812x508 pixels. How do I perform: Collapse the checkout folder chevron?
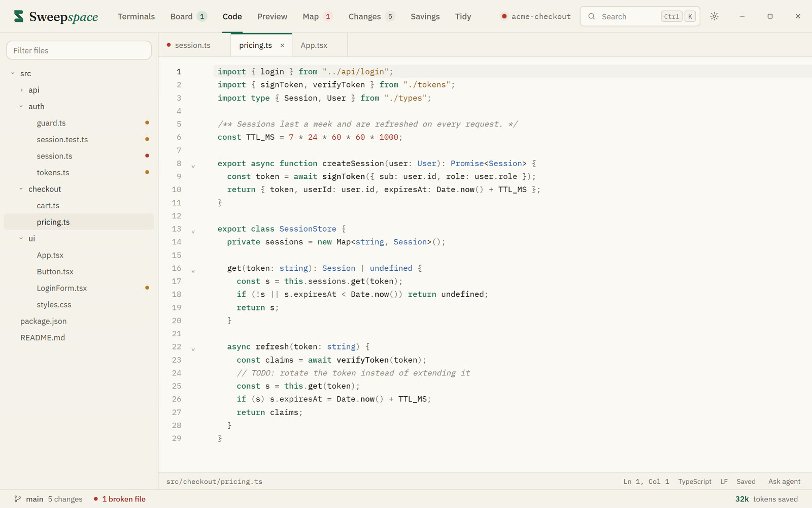coord(21,189)
